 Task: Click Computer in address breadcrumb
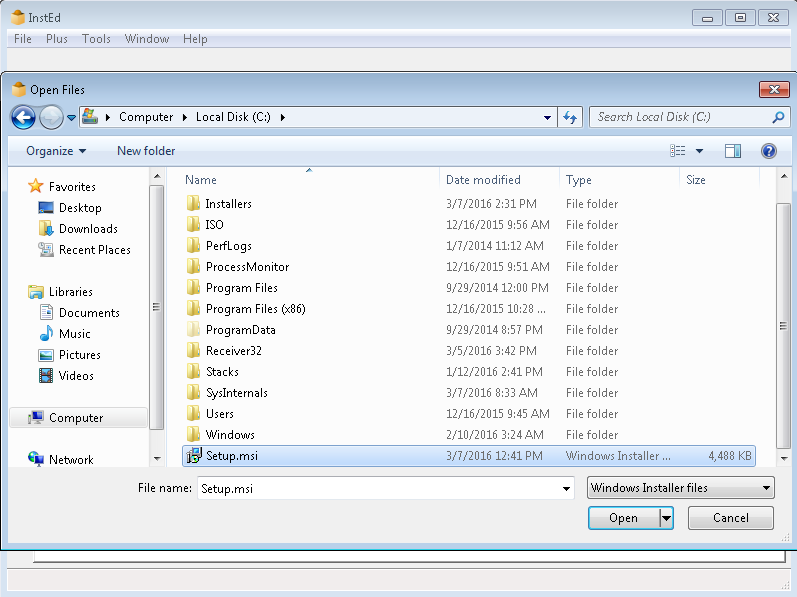pyautogui.click(x=146, y=117)
